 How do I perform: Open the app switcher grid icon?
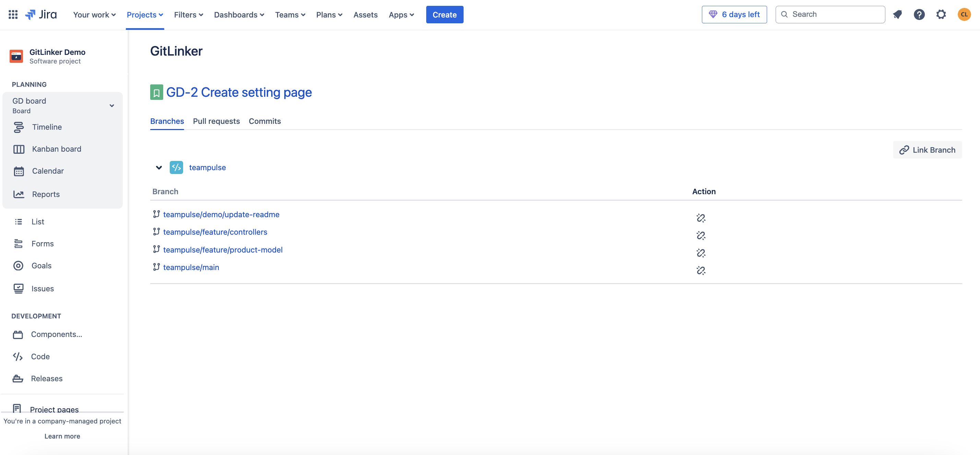(13, 14)
